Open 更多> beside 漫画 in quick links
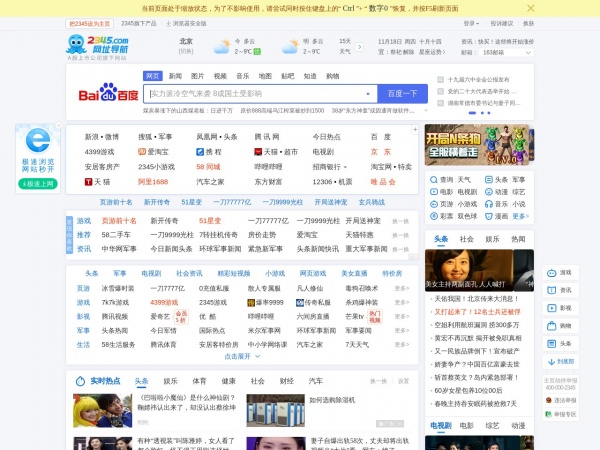Viewport: 600px width, 450px height. pyautogui.click(x=520, y=216)
